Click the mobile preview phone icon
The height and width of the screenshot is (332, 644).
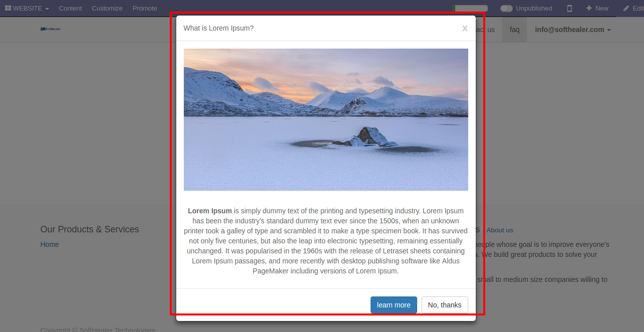[x=569, y=9]
